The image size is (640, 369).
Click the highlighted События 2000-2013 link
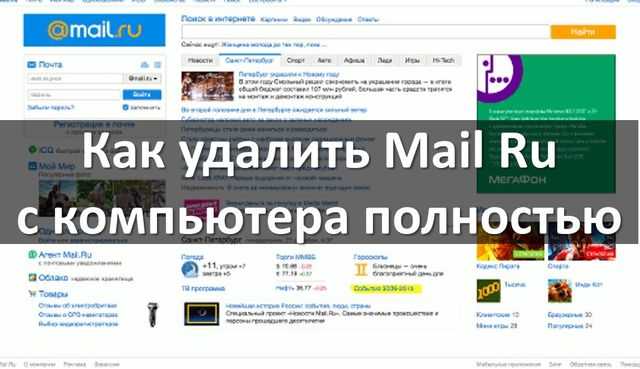pos(384,289)
